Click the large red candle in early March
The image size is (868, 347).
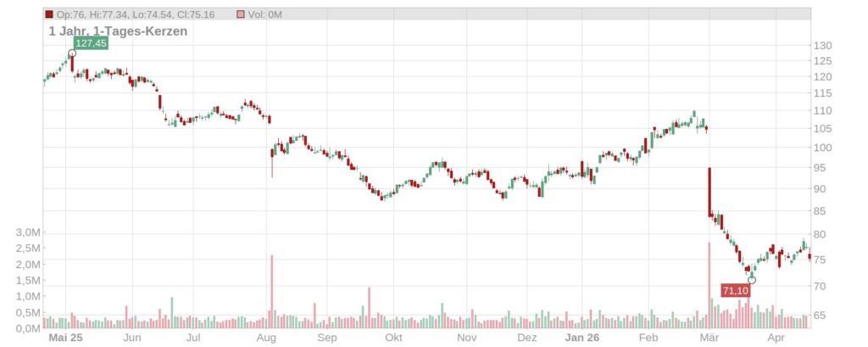point(709,193)
